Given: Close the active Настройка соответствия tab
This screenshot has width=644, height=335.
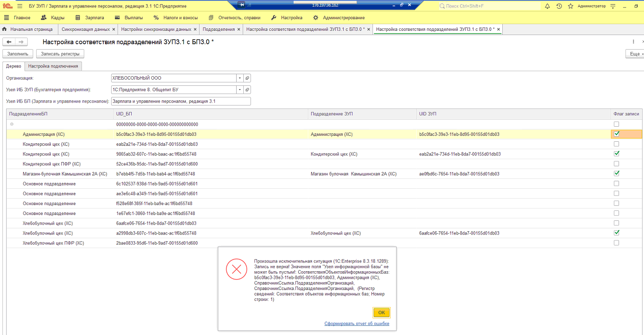Looking at the screenshot, I should pos(498,30).
